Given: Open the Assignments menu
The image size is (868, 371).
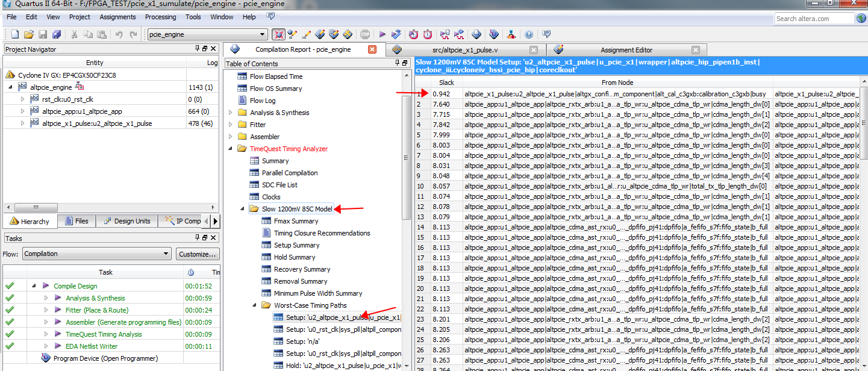Looking at the screenshot, I should click(x=117, y=17).
